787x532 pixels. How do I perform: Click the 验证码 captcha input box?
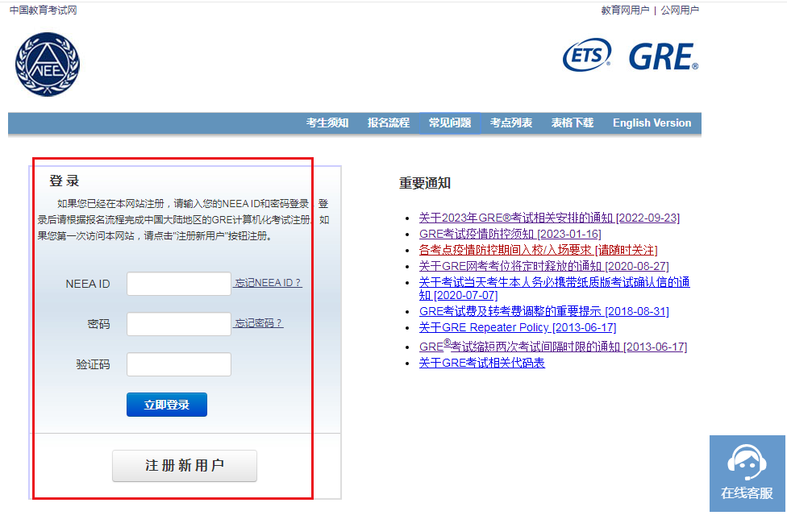(x=179, y=364)
